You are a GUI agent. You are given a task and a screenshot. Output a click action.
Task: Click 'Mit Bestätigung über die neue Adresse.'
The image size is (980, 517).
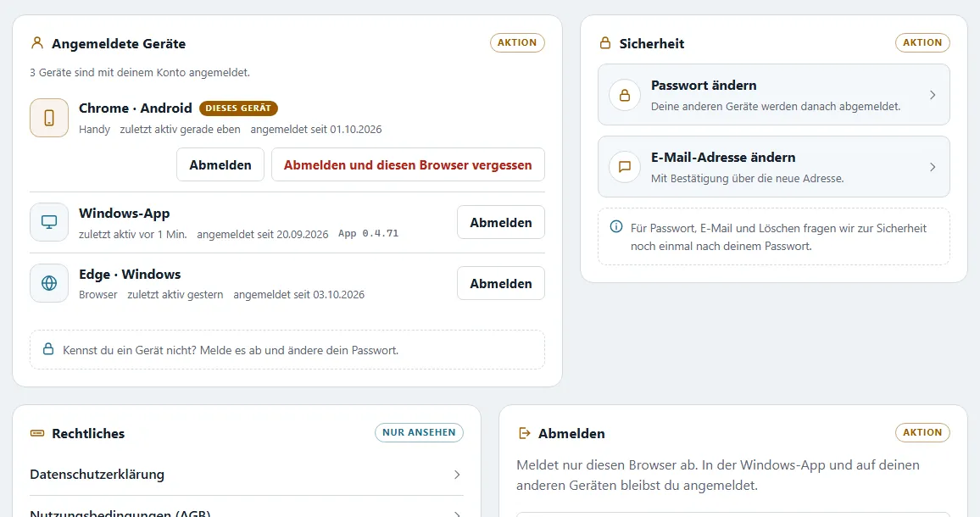(x=748, y=178)
